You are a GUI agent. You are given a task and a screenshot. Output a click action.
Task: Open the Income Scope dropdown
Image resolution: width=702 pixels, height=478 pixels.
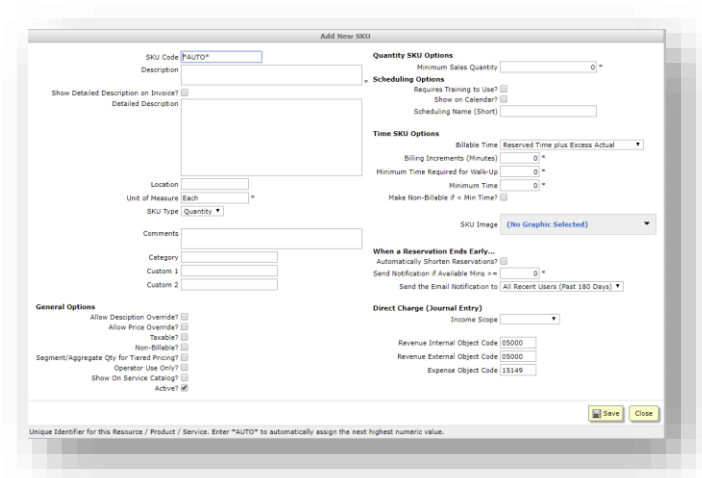(530, 319)
